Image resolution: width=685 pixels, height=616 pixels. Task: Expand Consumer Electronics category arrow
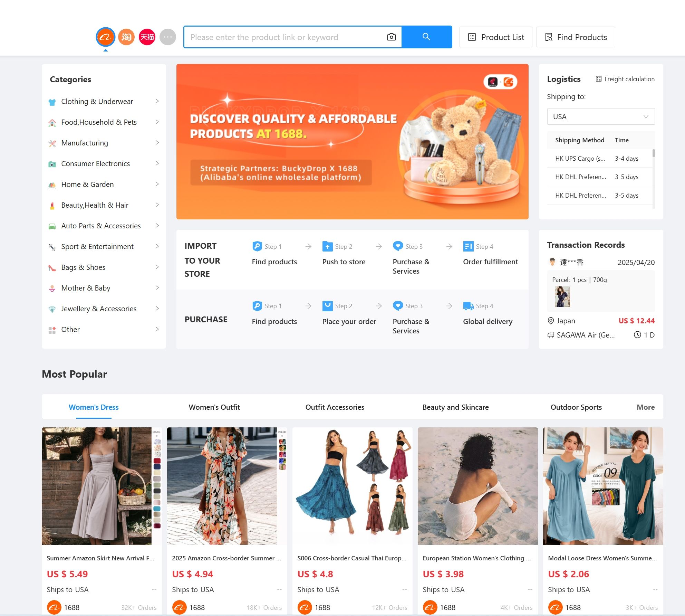click(157, 163)
